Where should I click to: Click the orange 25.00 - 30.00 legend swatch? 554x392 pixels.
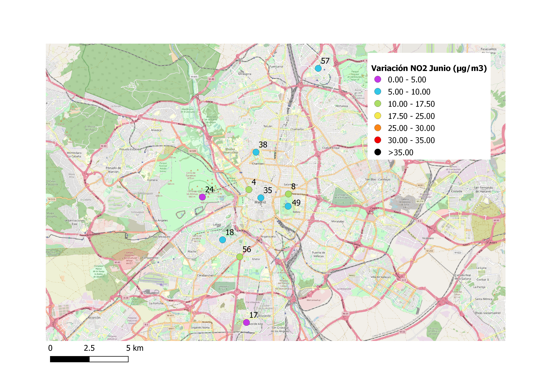pos(378,128)
